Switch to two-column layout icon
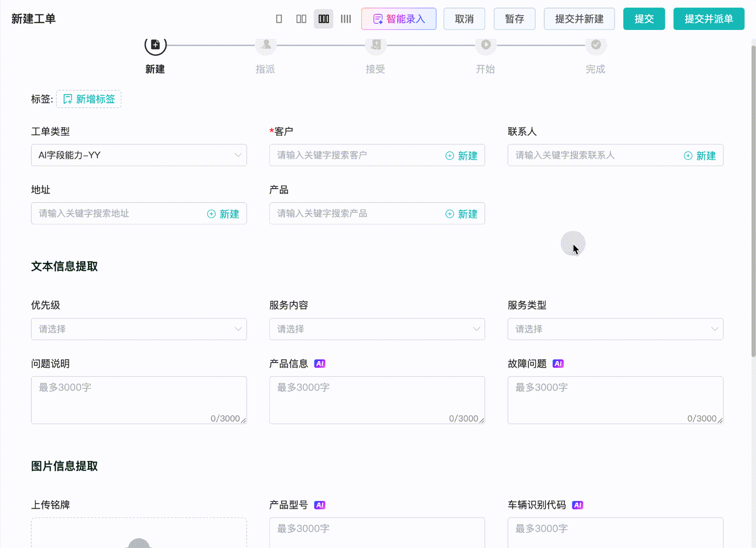The image size is (756, 548). click(301, 19)
